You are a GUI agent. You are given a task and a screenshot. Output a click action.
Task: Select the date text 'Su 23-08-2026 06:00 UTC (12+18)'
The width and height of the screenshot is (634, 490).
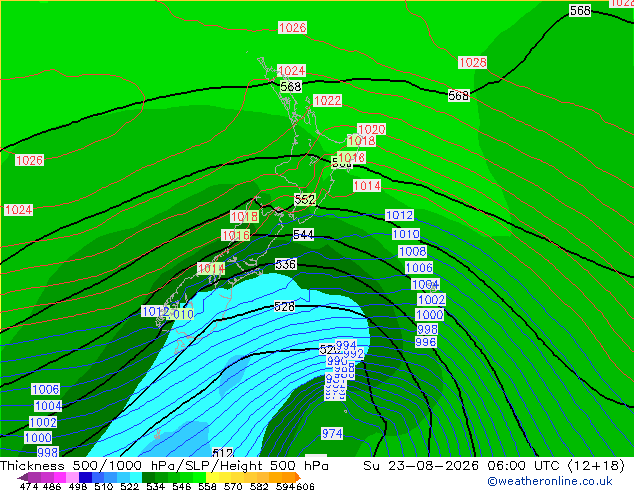[x=494, y=466]
